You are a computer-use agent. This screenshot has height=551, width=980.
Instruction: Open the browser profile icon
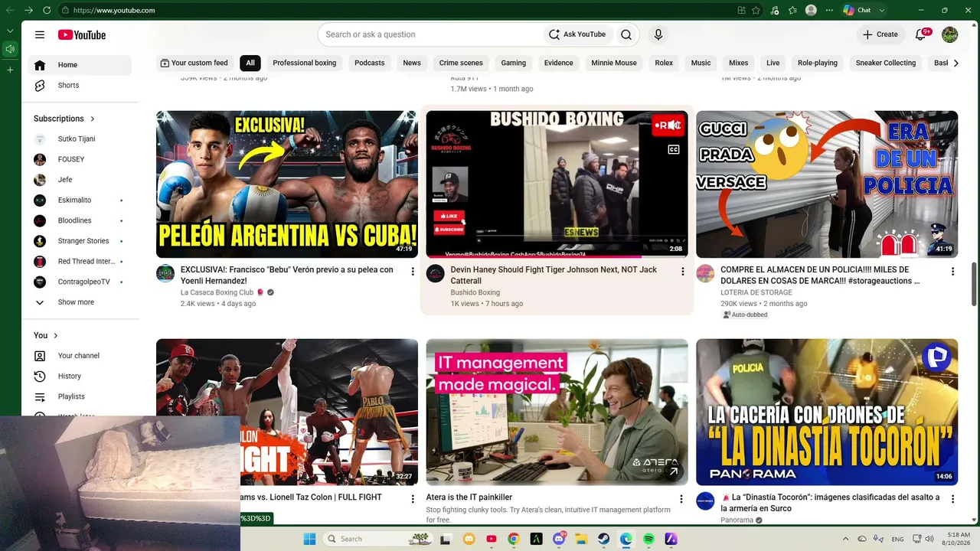[x=811, y=10]
